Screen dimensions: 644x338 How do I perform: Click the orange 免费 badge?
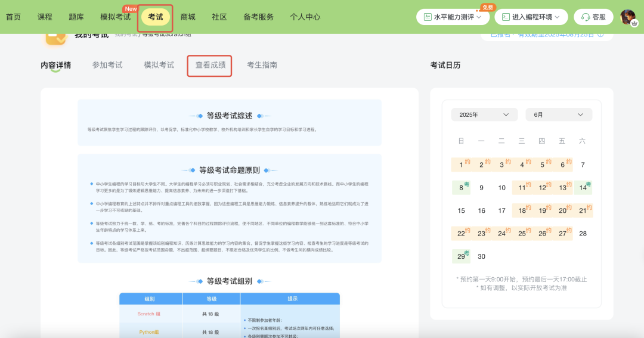click(488, 7)
